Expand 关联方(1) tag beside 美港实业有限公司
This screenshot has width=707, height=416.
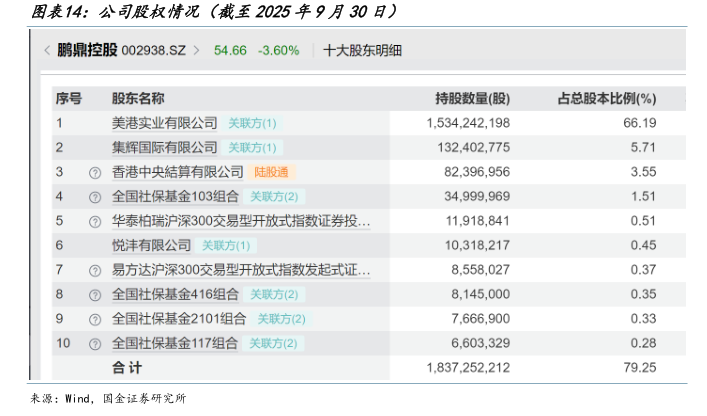252,123
